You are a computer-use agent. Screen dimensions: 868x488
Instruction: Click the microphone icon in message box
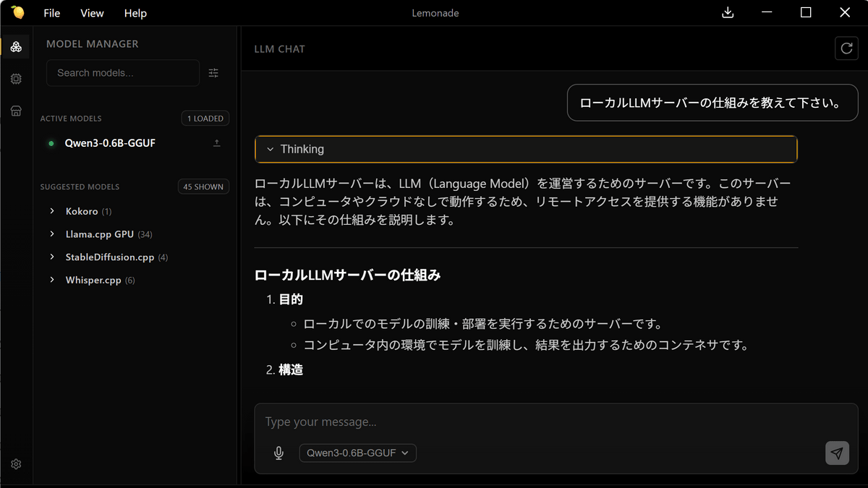point(278,453)
